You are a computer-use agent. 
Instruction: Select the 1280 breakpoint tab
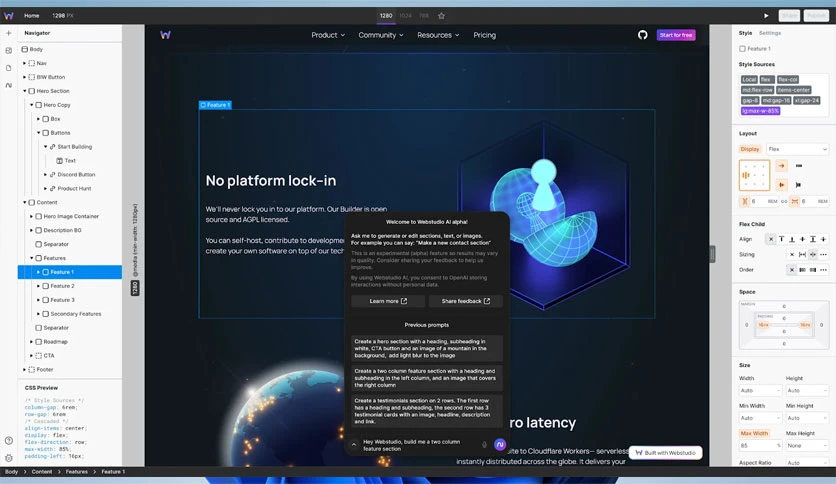(x=386, y=16)
